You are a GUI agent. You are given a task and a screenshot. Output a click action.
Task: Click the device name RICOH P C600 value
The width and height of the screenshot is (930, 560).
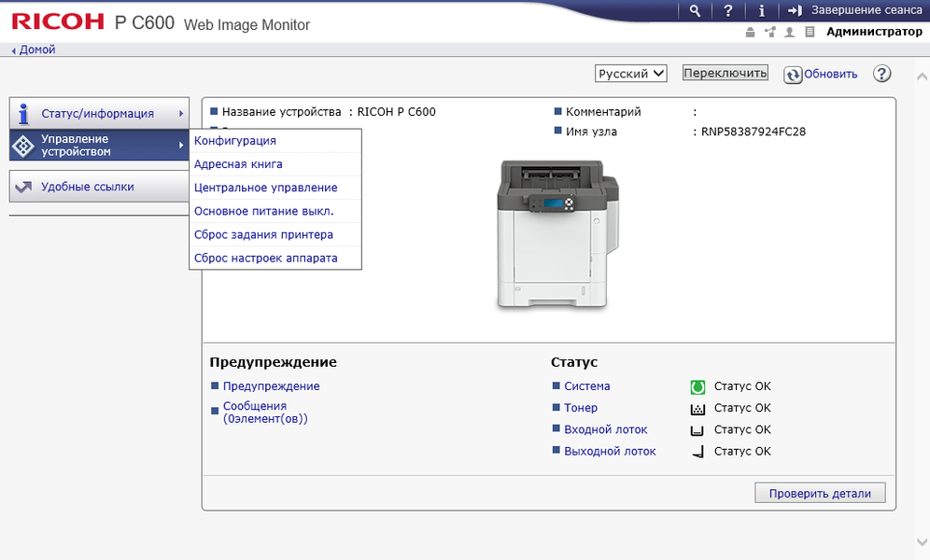(396, 111)
